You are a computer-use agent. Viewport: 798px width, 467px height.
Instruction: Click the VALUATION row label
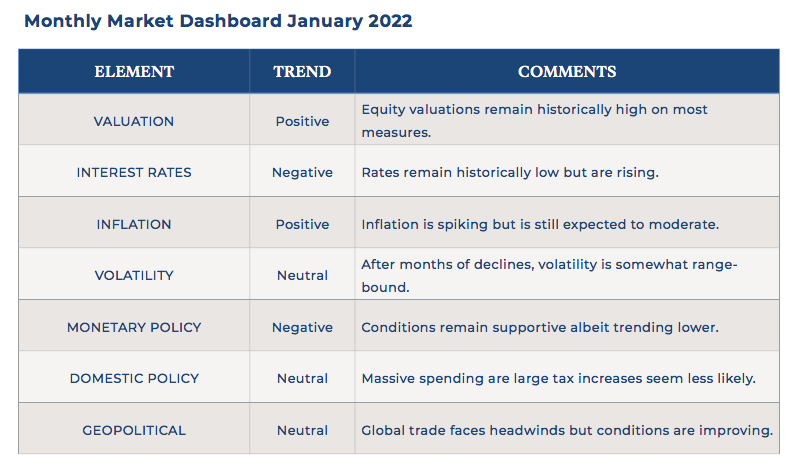[134, 122]
